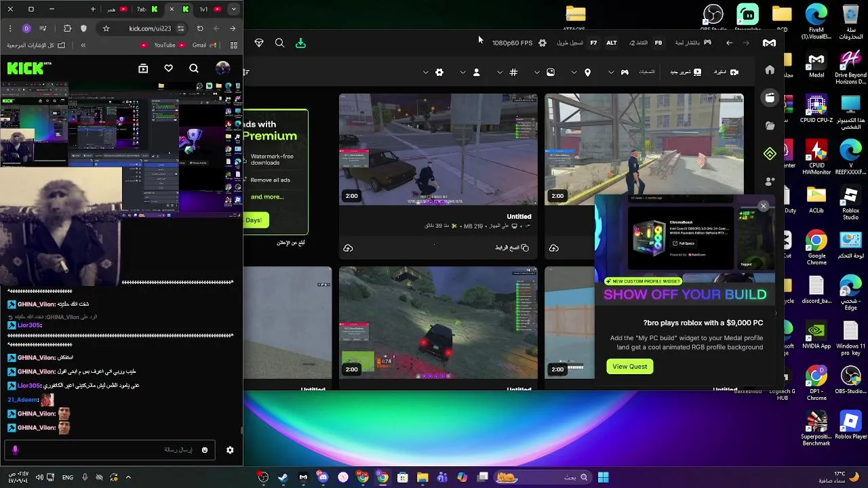Open the Windows Start menu

(x=603, y=477)
